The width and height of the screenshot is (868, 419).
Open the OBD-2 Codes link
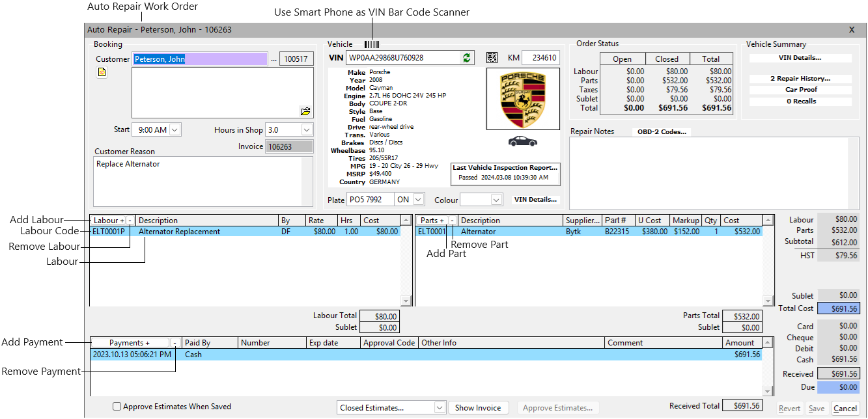[x=662, y=132]
